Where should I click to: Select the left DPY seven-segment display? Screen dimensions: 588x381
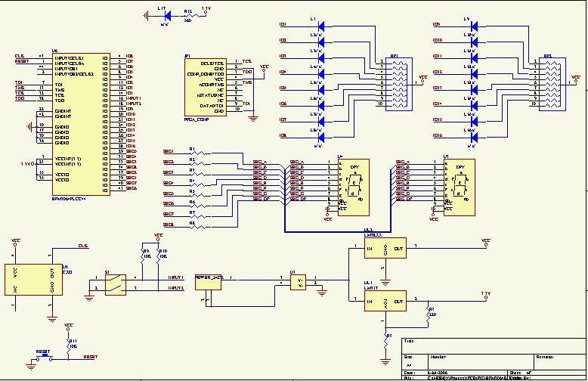353,187
